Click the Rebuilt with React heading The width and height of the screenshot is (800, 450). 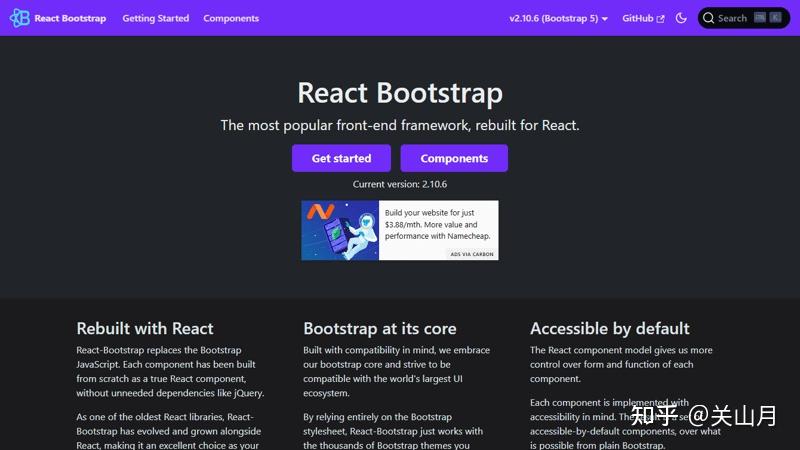tap(145, 329)
